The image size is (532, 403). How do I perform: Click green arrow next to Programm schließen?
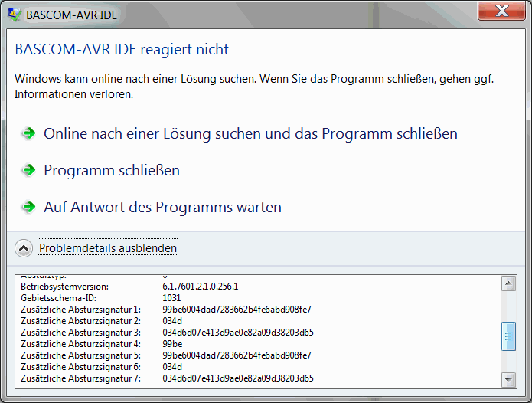coord(29,170)
